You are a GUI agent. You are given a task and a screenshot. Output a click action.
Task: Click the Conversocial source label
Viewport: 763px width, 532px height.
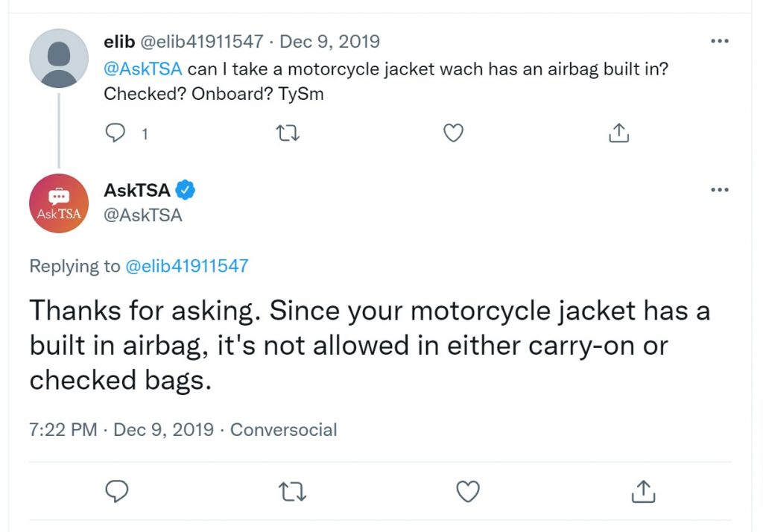(x=284, y=430)
